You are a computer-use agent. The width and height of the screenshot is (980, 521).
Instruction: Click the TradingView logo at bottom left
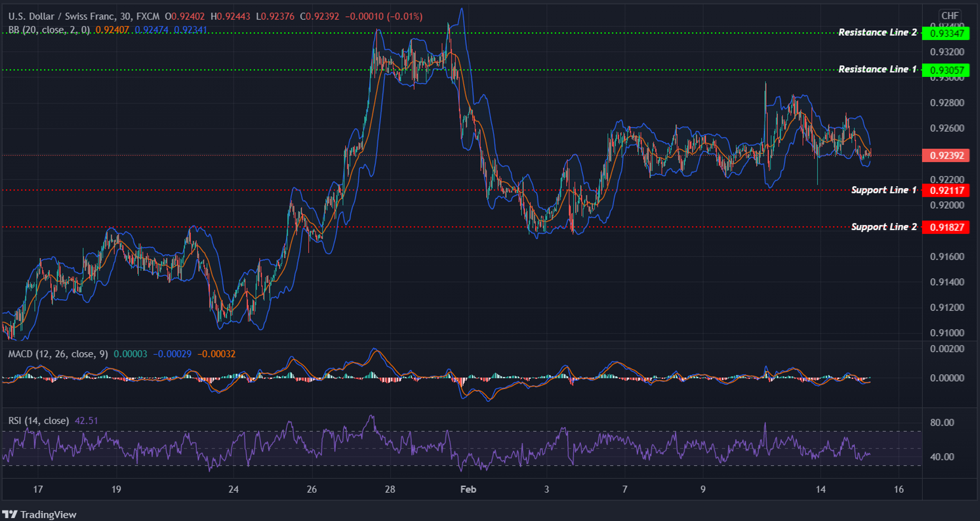click(x=39, y=514)
